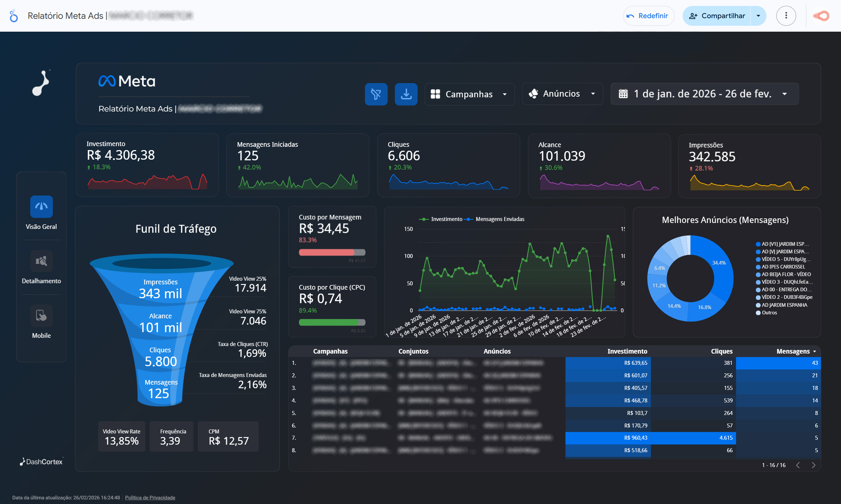Sort table by Mensagens column header
Image resolution: width=841 pixels, height=504 pixels.
pyautogui.click(x=793, y=351)
